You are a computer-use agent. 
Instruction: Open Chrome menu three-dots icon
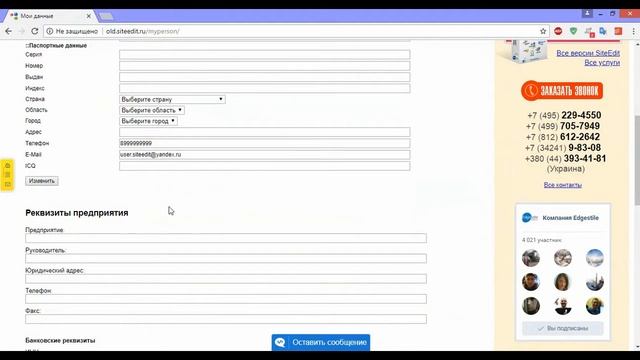tap(633, 31)
